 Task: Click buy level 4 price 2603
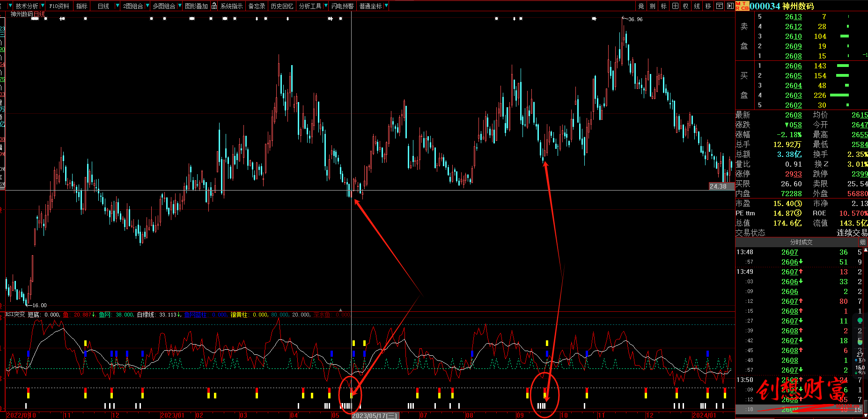tap(794, 96)
